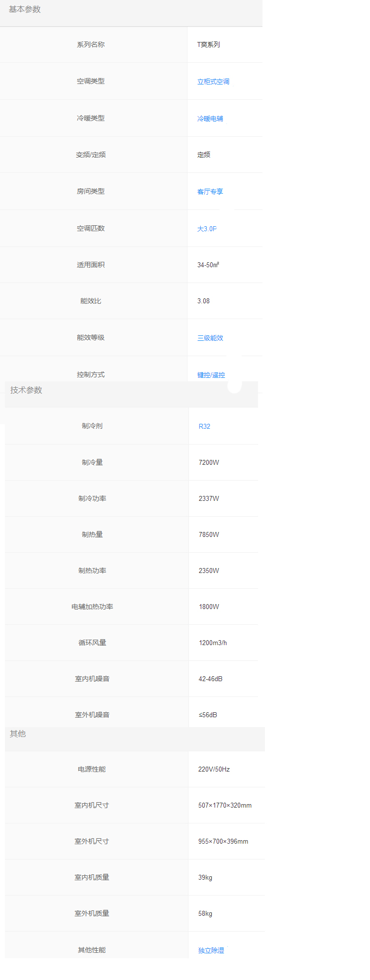Click the 基本参数 section header

[x=25, y=9]
